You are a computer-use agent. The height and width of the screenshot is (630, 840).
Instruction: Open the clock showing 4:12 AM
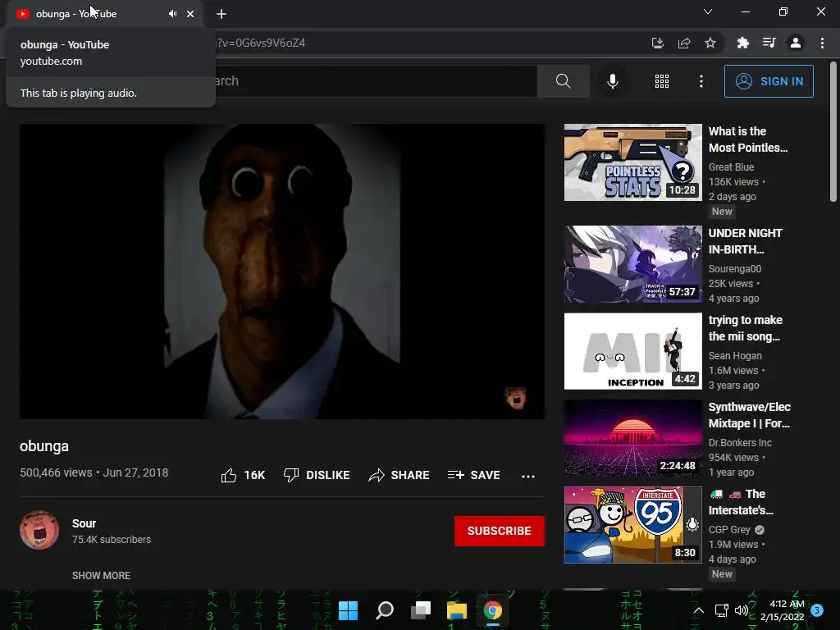pyautogui.click(x=782, y=610)
